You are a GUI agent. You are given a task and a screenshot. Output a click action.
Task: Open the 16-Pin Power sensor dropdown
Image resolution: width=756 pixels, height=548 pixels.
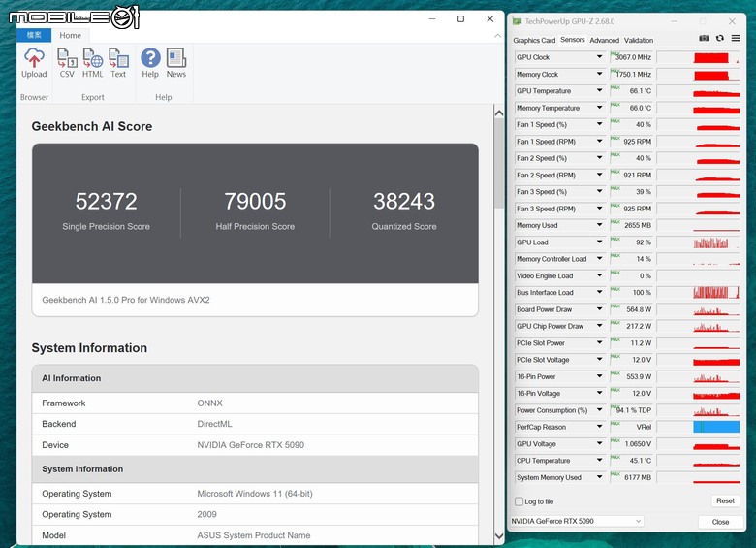599,376
